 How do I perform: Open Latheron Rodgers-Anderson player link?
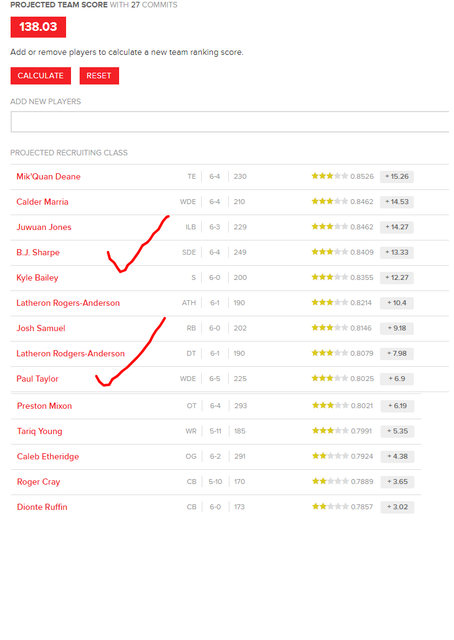click(70, 354)
